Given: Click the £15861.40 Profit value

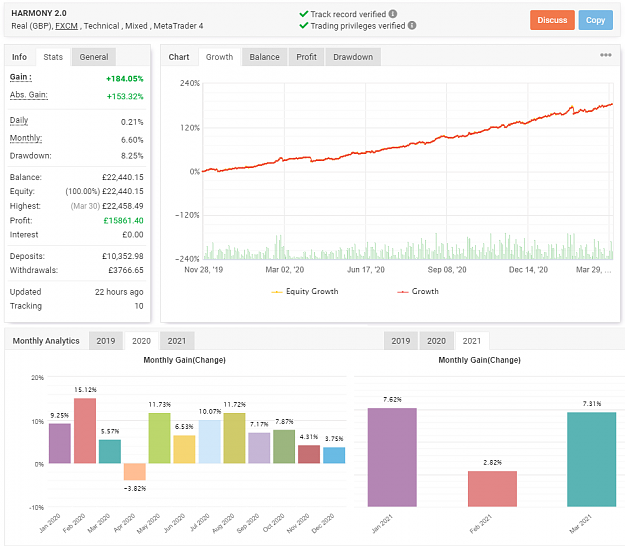Looking at the screenshot, I should 124,220.
